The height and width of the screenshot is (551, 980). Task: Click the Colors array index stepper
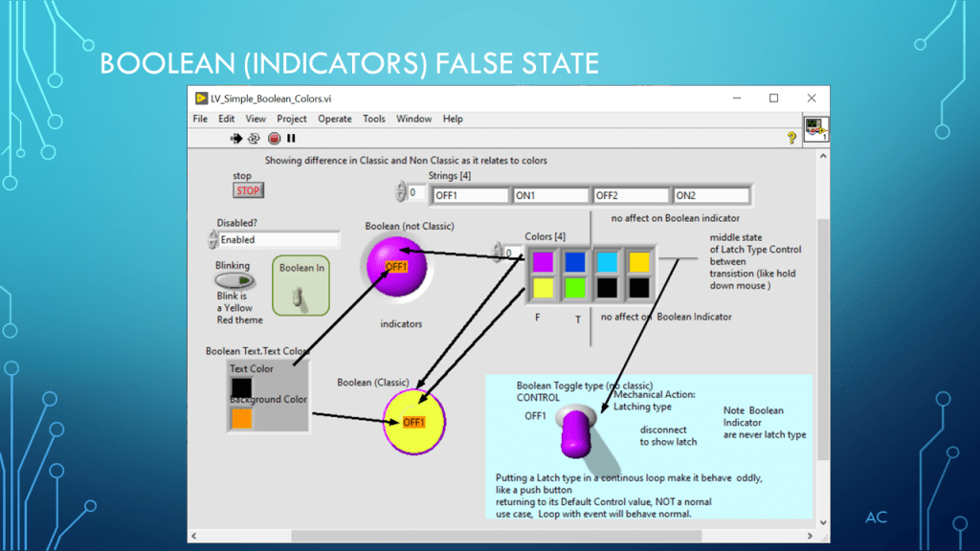[x=498, y=253]
